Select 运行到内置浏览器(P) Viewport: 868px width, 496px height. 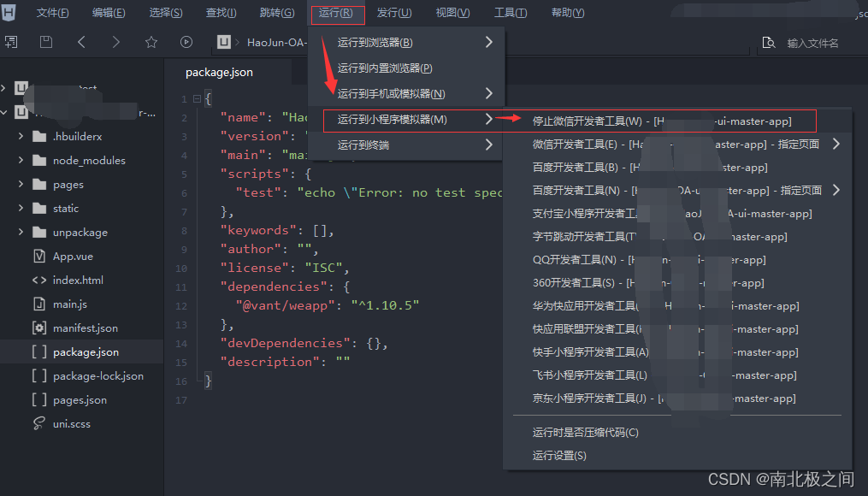pos(405,68)
